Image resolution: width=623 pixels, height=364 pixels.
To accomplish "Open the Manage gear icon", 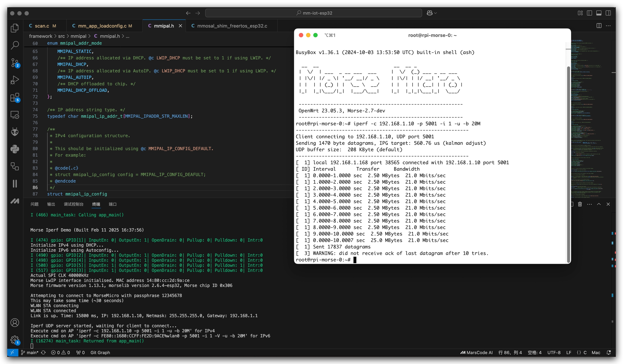I will point(15,340).
